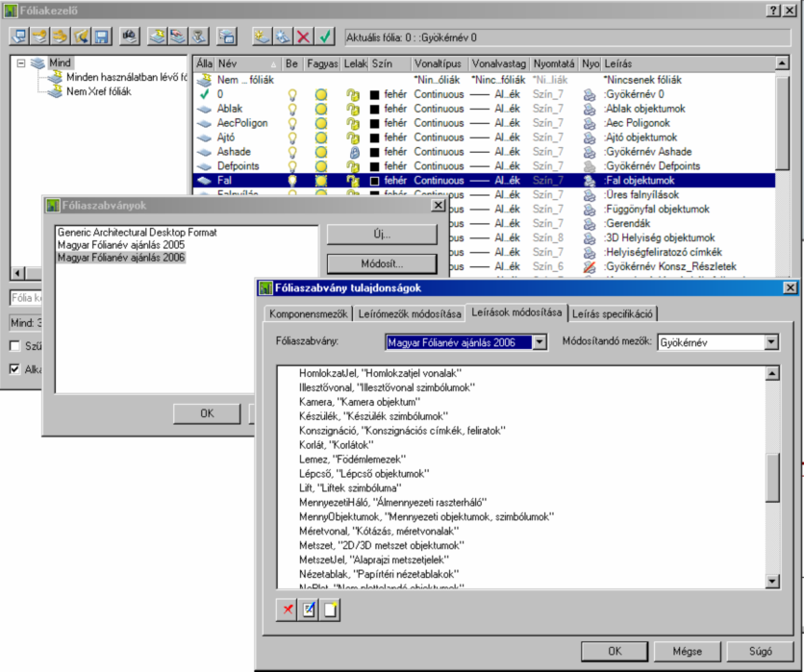The width and height of the screenshot is (804, 672).
Task: Click scroll-down arrow in descriptions list
Action: [x=772, y=581]
